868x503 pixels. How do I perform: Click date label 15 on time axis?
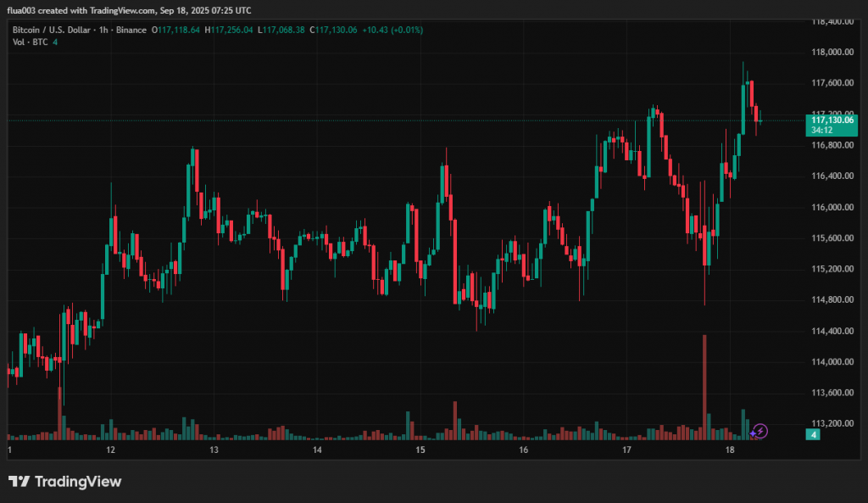point(420,450)
